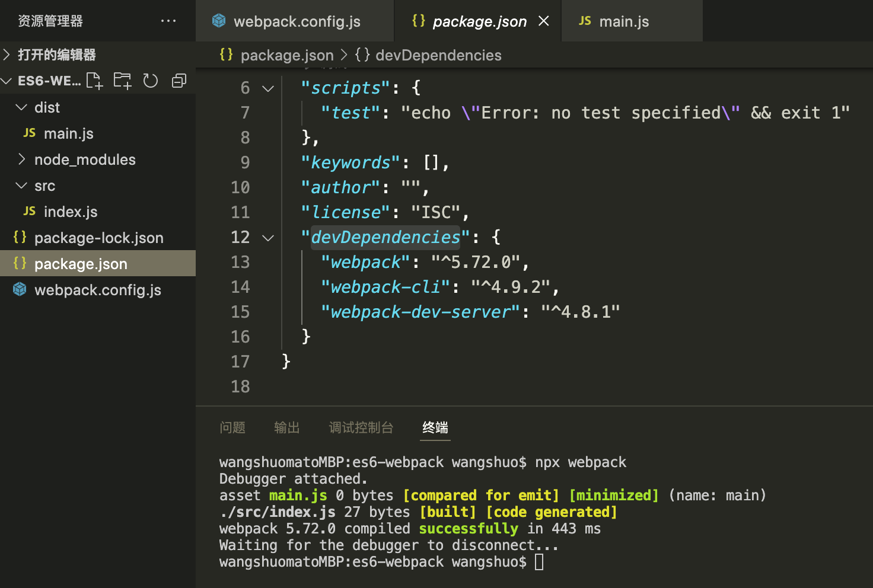Open the 输出 panel tab
Viewport: 873px width, 588px height.
pos(287,427)
